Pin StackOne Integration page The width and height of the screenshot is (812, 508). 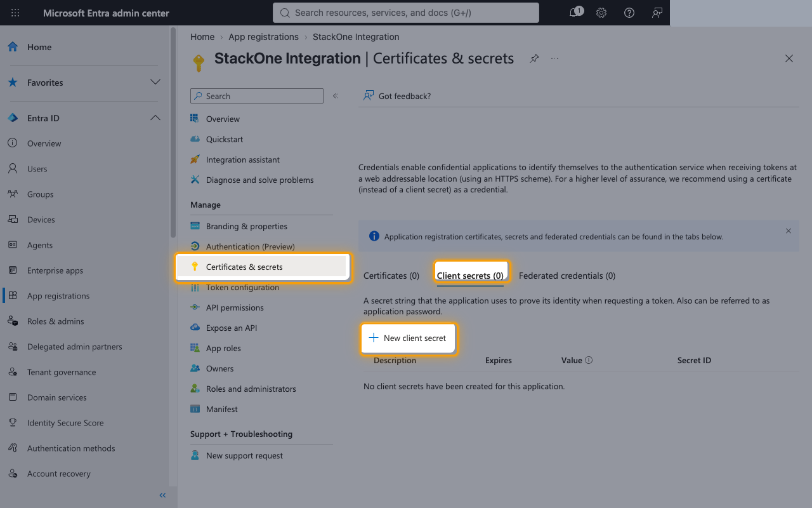click(534, 58)
